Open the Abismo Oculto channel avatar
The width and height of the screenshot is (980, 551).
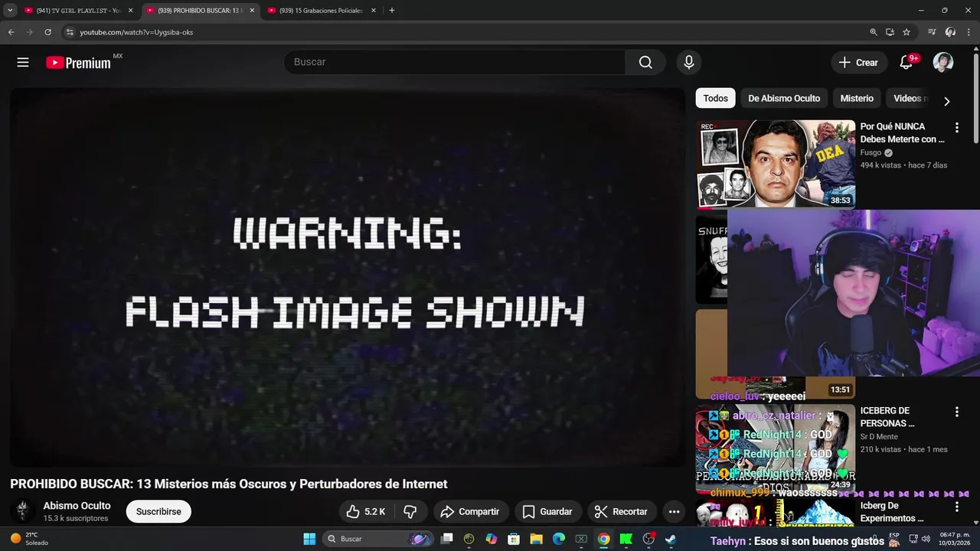23,511
